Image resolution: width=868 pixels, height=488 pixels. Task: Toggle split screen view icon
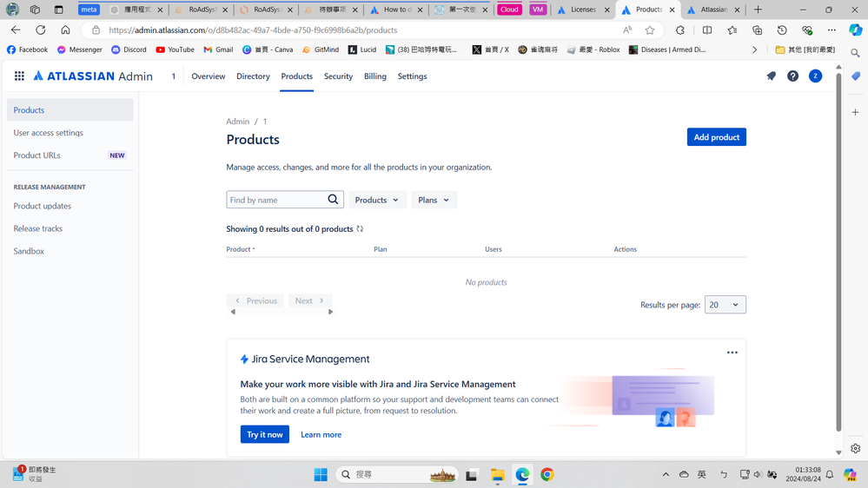[x=707, y=30]
